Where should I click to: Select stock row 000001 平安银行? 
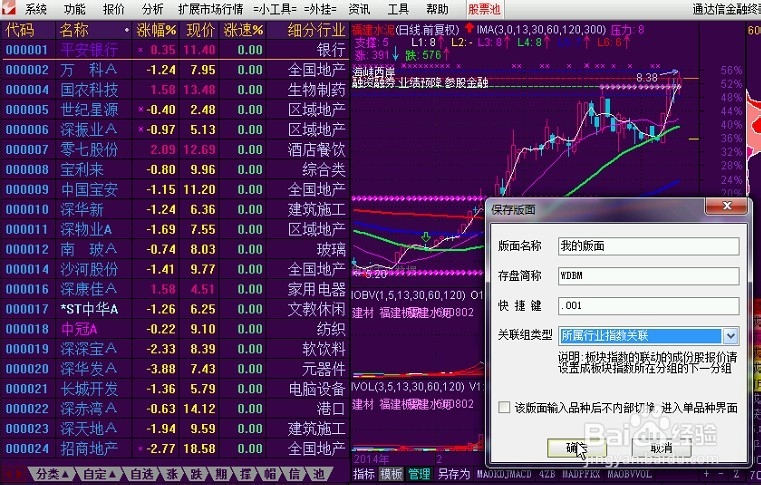click(x=175, y=50)
